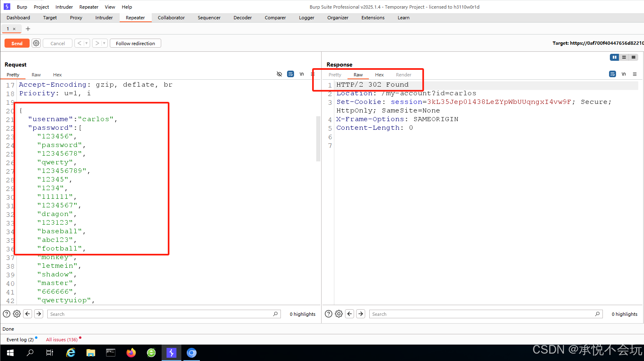Open the Project menu
The width and height of the screenshot is (644, 361).
click(41, 7)
